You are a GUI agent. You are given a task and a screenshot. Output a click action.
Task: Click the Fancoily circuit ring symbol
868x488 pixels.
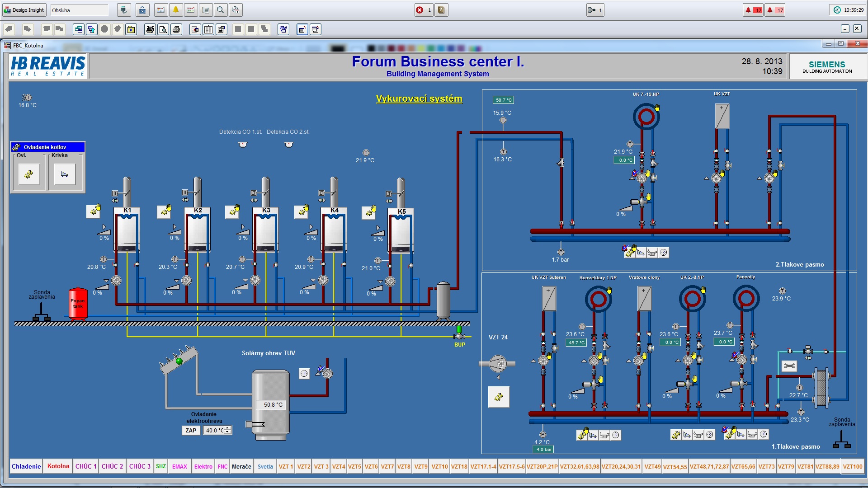pyautogui.click(x=746, y=299)
